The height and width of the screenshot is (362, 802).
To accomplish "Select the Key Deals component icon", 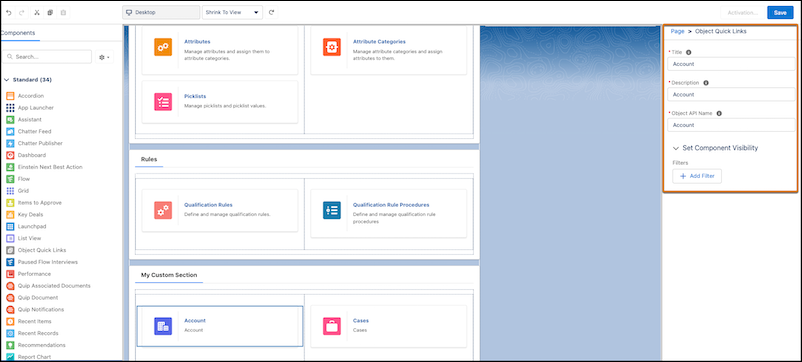I will pos(10,214).
